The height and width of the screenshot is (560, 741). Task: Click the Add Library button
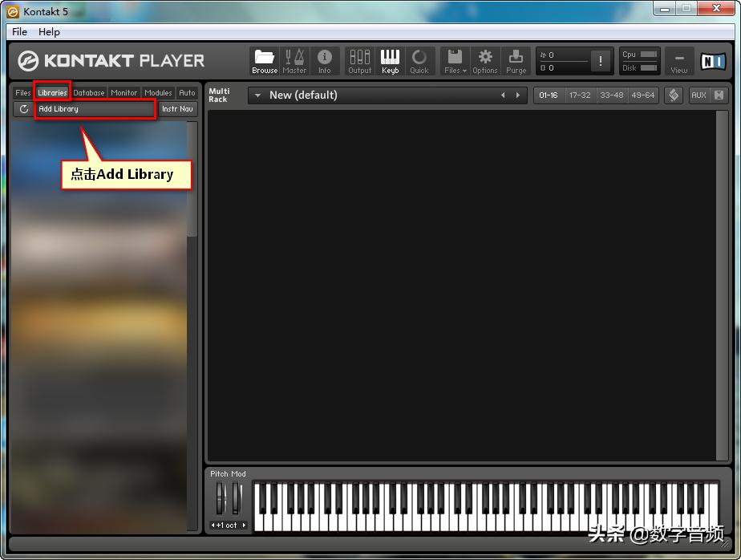[x=95, y=108]
